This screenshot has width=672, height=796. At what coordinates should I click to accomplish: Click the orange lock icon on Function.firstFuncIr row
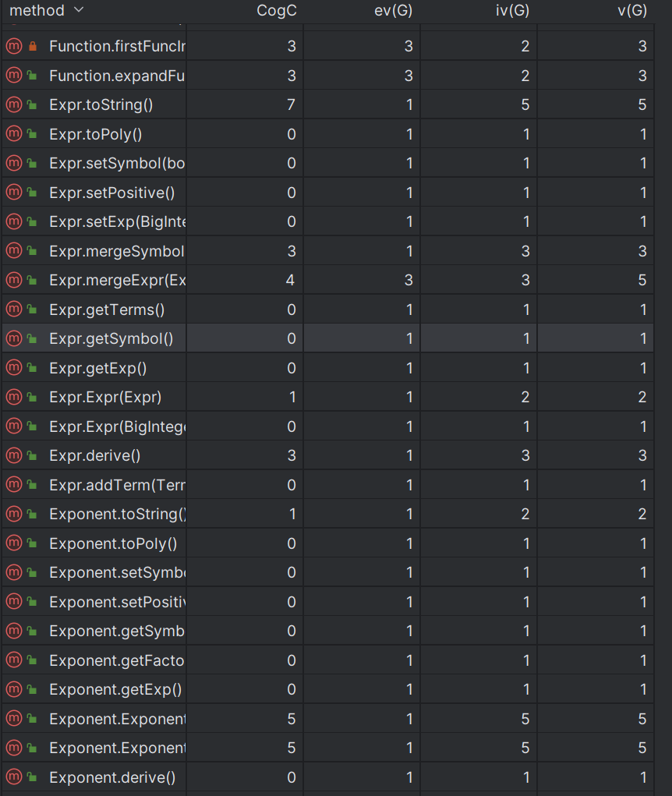point(33,46)
